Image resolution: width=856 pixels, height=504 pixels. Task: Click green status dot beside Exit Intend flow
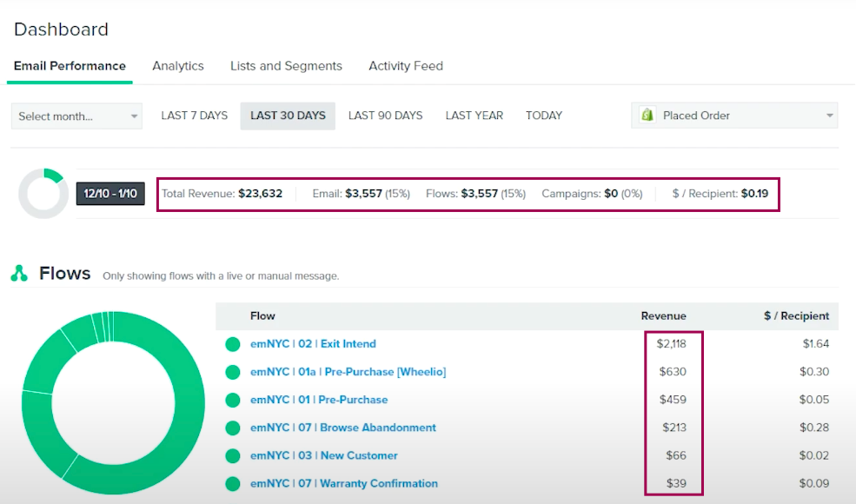point(232,344)
